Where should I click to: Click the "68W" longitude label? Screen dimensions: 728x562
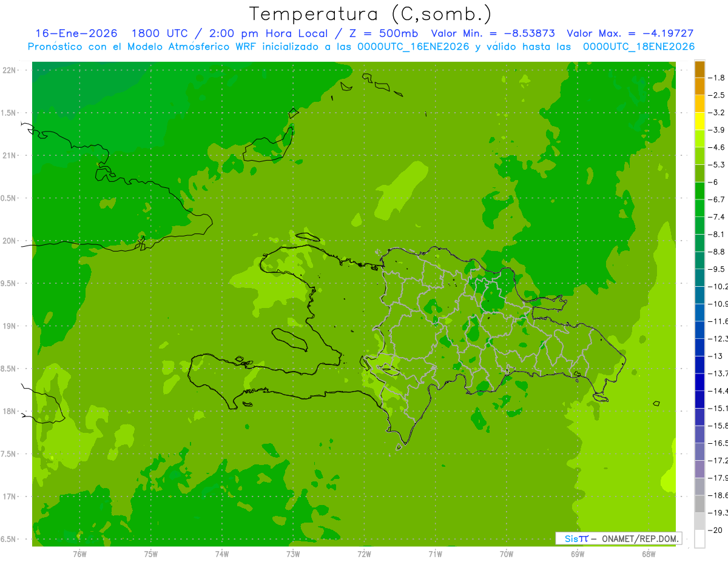(649, 554)
